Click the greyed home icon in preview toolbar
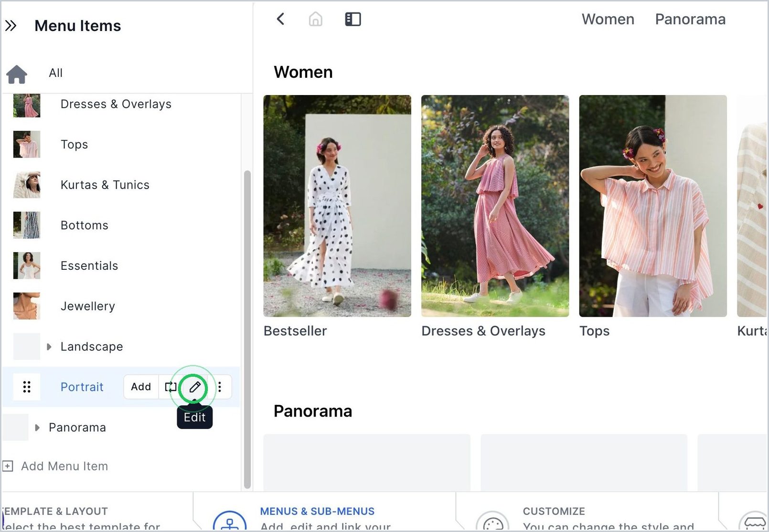The image size is (769, 532). (316, 19)
